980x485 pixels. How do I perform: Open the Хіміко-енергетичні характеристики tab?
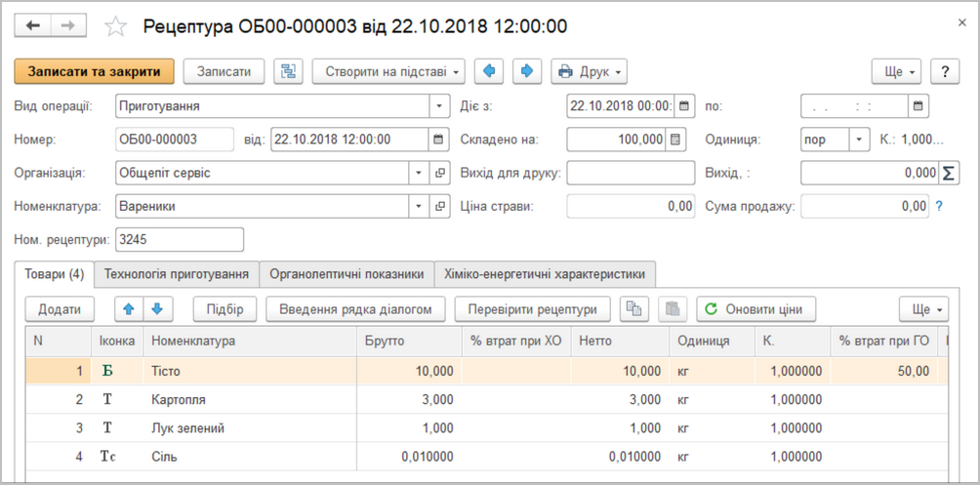(545, 274)
